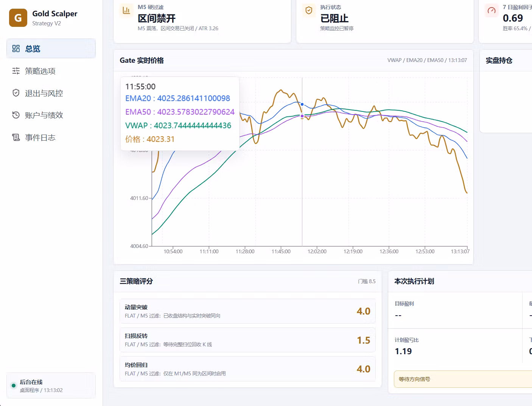Click the 0.69 profit factor value
The image size is (532, 406).
(513, 18)
